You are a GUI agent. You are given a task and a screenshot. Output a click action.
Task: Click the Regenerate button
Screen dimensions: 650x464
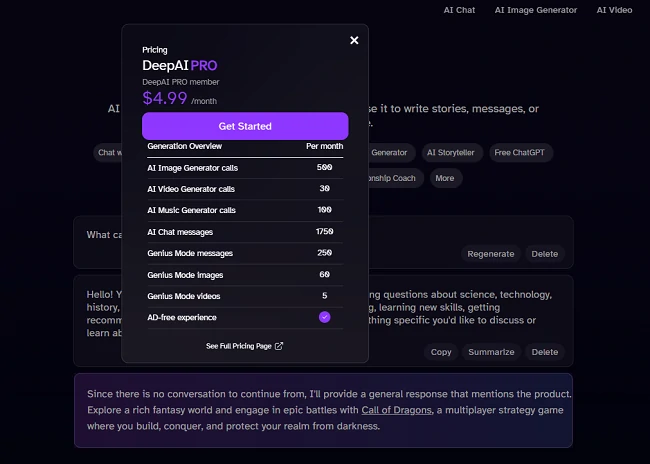click(x=491, y=254)
